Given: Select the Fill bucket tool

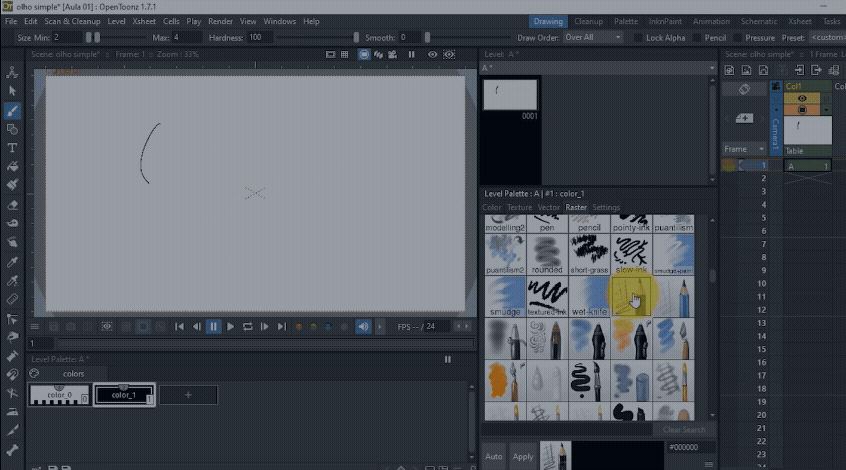Looking at the screenshot, I should coord(12,166).
